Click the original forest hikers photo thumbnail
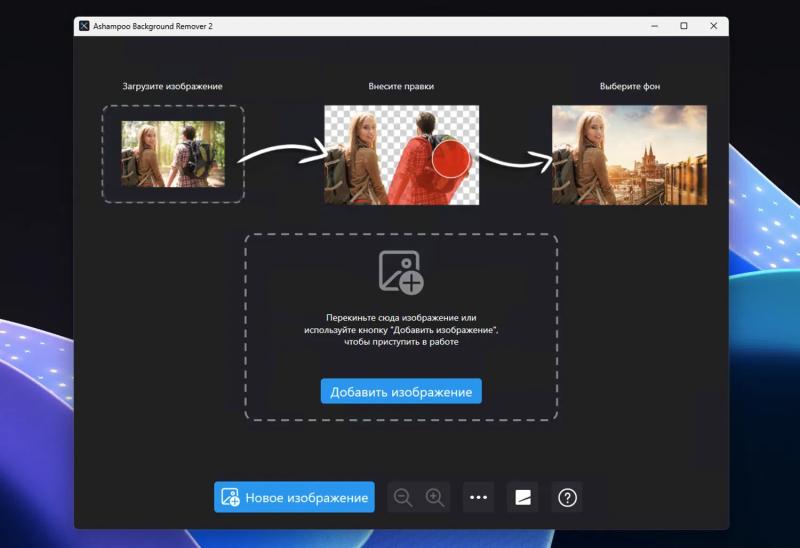This screenshot has height=548, width=800. (173, 154)
